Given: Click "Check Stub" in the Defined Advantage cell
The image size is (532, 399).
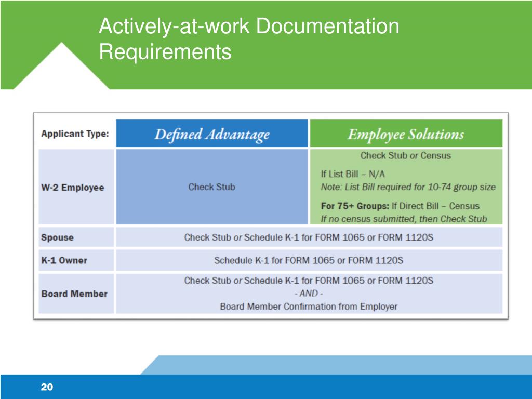Looking at the screenshot, I should [212, 187].
